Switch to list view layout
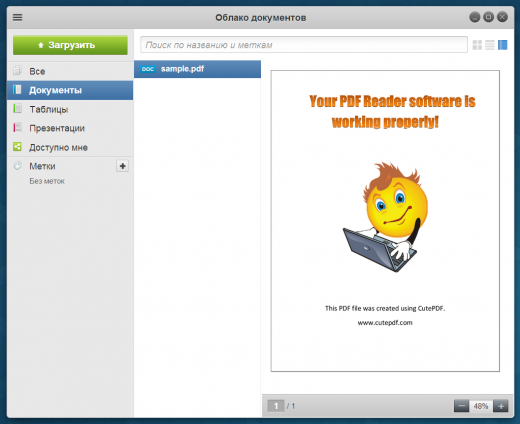 pos(490,45)
